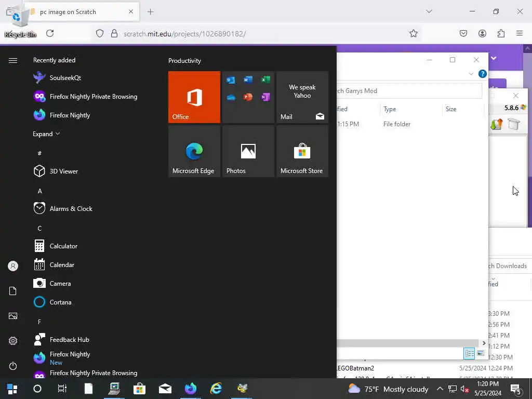Image resolution: width=532 pixels, height=399 pixels.
Task: Open the weather widget showing 75°F
Action: tap(388, 389)
